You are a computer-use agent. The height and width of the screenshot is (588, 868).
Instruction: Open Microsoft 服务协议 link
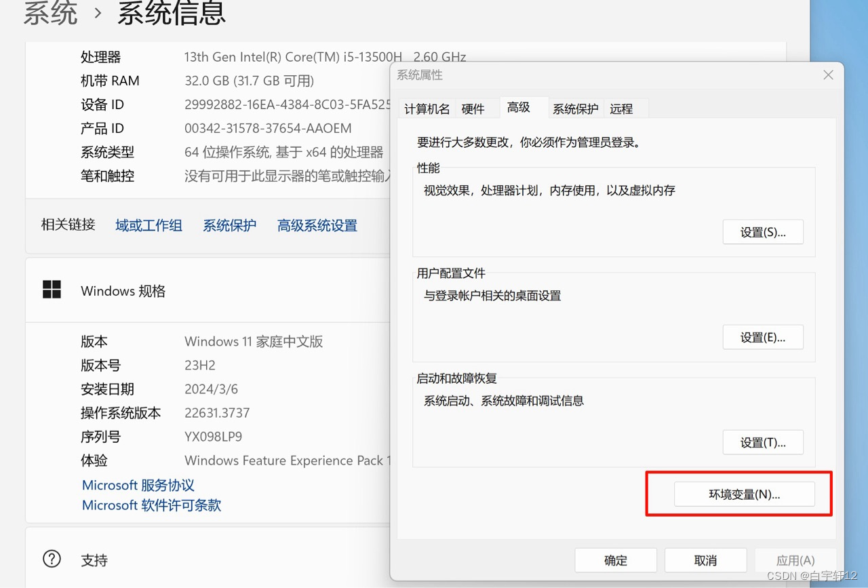[x=138, y=485]
